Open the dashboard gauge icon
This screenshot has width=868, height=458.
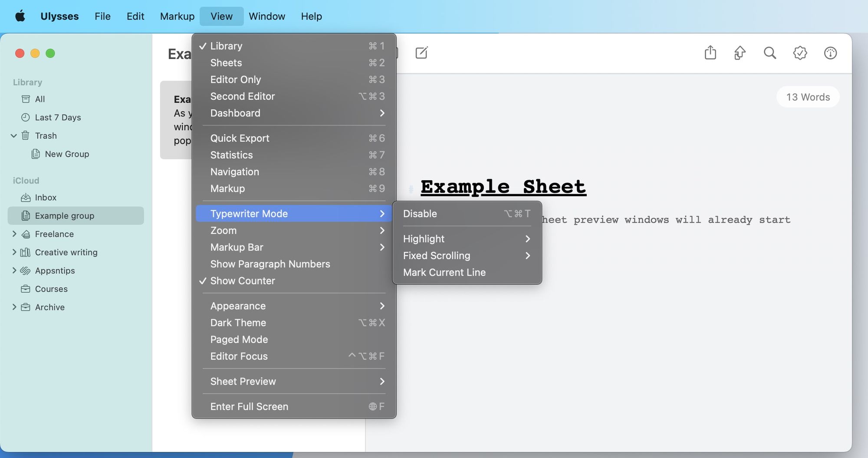pyautogui.click(x=830, y=53)
